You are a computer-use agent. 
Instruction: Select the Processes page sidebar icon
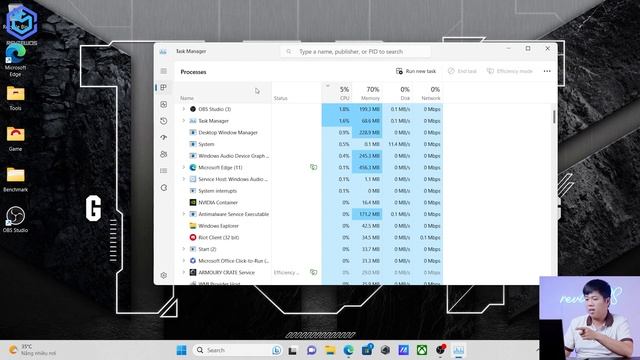(x=164, y=87)
